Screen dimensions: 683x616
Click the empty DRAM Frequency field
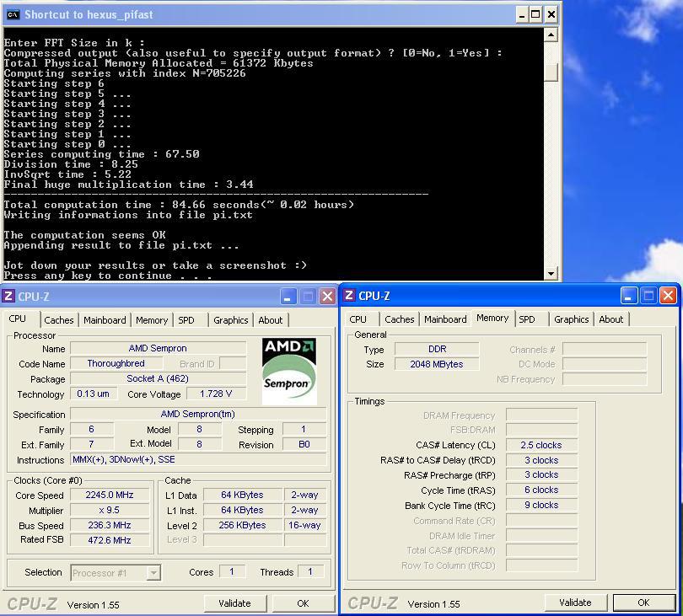click(541, 415)
